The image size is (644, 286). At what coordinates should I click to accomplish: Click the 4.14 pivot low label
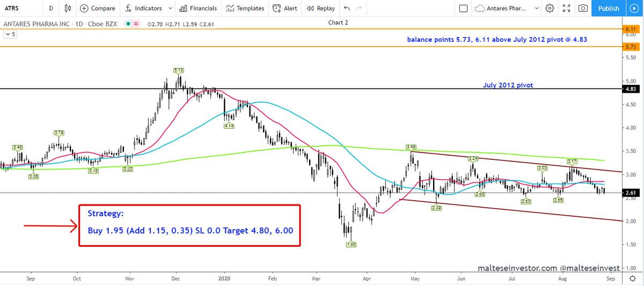point(229,125)
